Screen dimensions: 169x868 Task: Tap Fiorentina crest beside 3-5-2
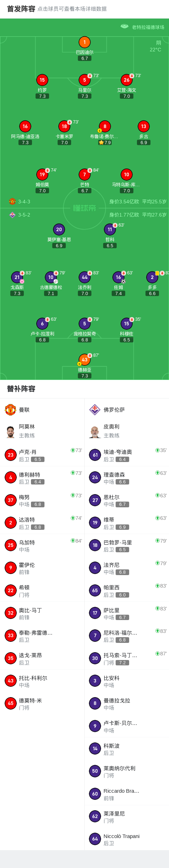pyautogui.click(x=12, y=215)
